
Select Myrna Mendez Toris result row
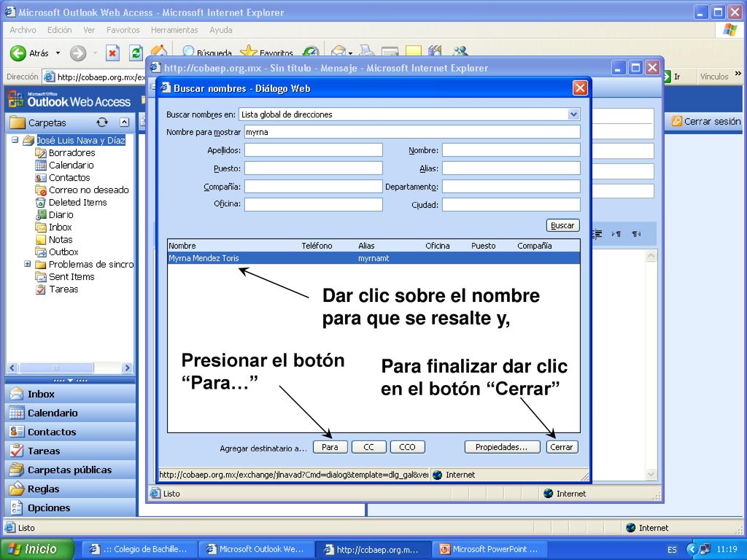(373, 258)
